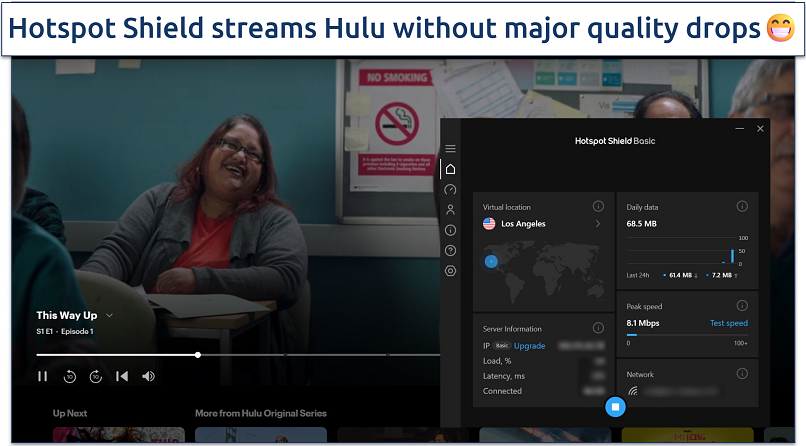Click the Connected row label
This screenshot has width=806, height=446.
(x=502, y=391)
